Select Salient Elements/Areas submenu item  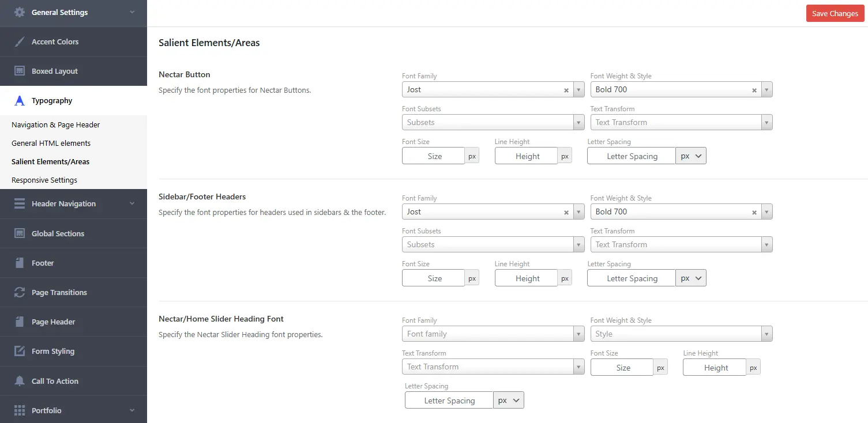pos(50,161)
